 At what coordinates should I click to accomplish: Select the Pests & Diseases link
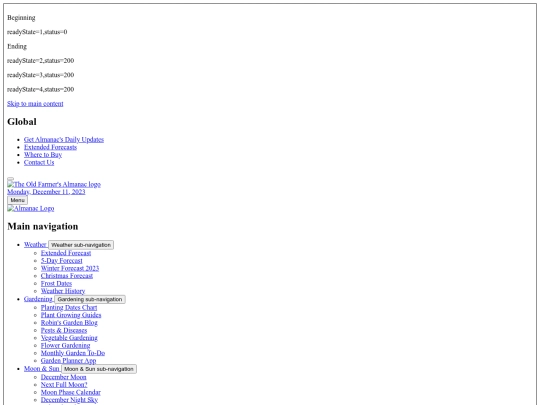(x=64, y=330)
